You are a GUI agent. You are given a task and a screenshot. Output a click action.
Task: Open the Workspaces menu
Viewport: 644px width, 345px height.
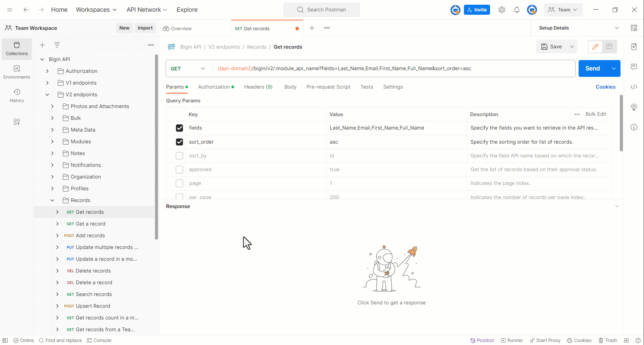[x=96, y=10]
